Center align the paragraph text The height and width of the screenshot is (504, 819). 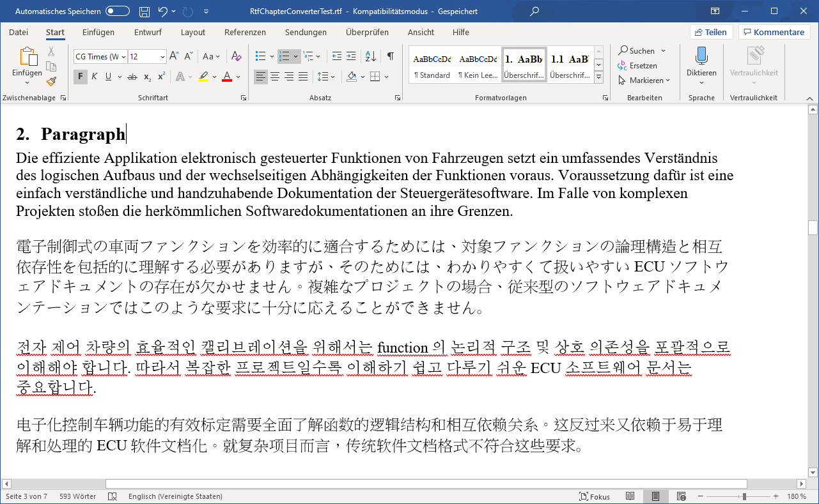click(x=274, y=77)
